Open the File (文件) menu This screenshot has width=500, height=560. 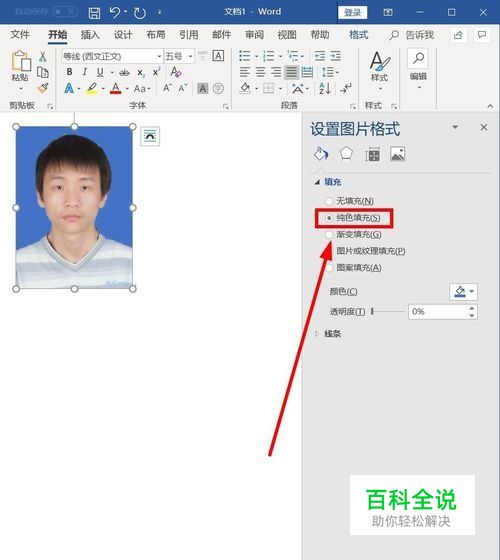pyautogui.click(x=20, y=35)
